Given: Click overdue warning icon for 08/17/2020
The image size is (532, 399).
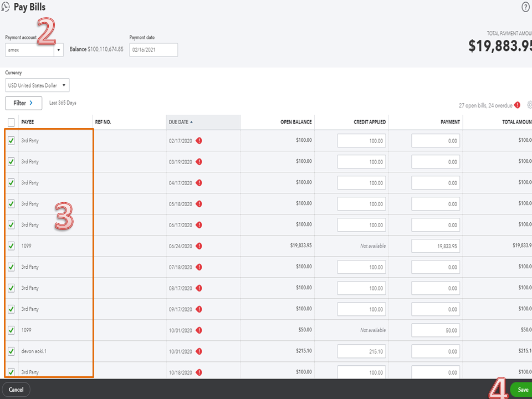Looking at the screenshot, I should pyautogui.click(x=199, y=288).
